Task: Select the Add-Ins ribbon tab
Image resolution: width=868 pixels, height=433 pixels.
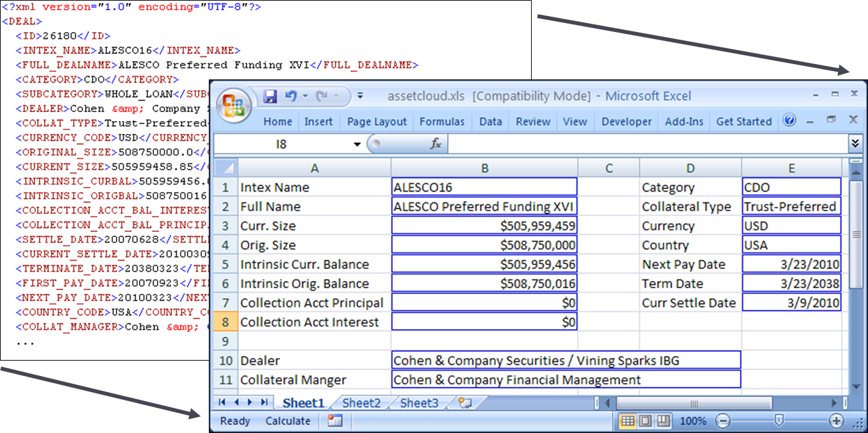Action: pos(684,122)
